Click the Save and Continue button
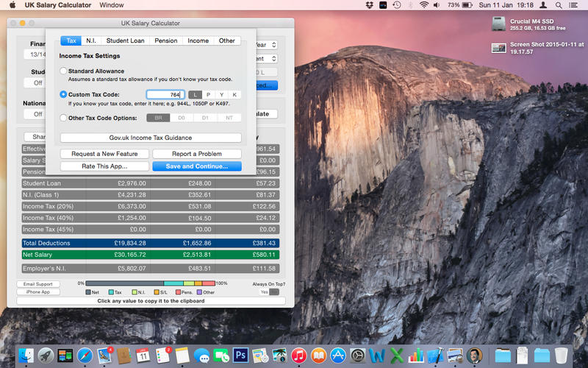The image size is (588, 368). [197, 166]
